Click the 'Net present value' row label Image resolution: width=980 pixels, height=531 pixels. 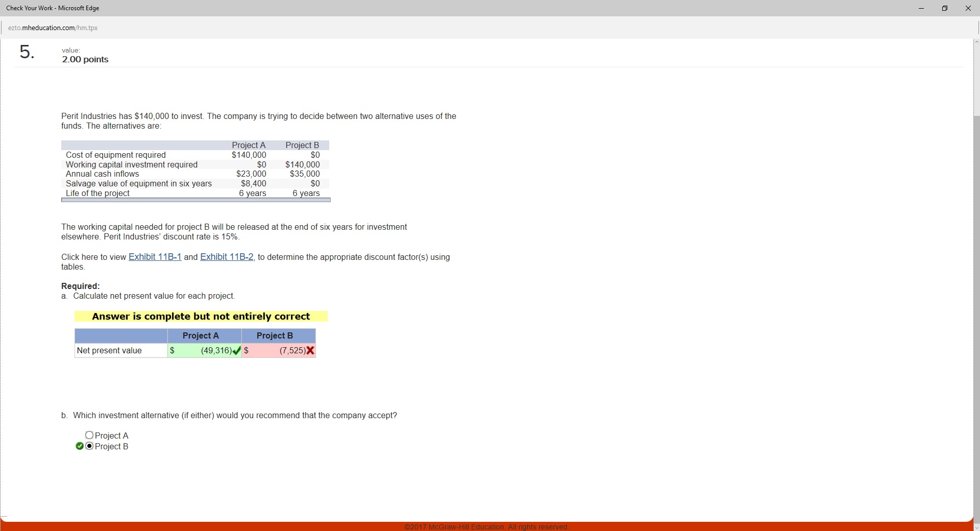[109, 351]
